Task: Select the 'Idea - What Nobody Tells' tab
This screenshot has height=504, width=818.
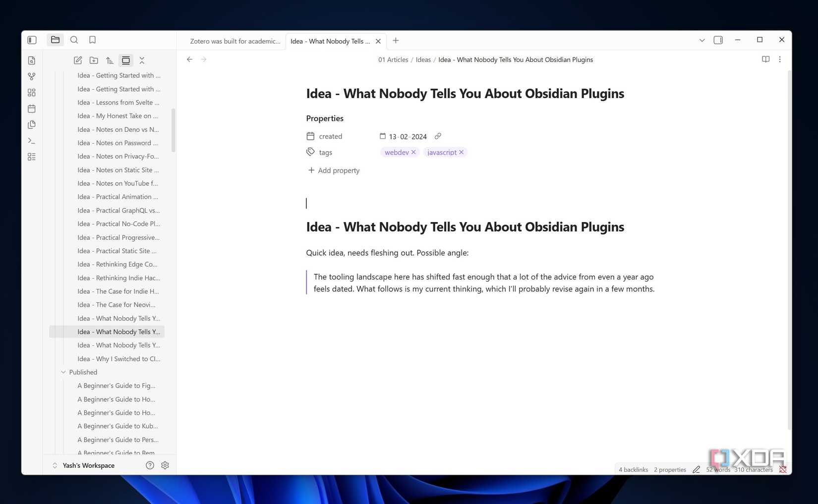Action: pyautogui.click(x=330, y=41)
